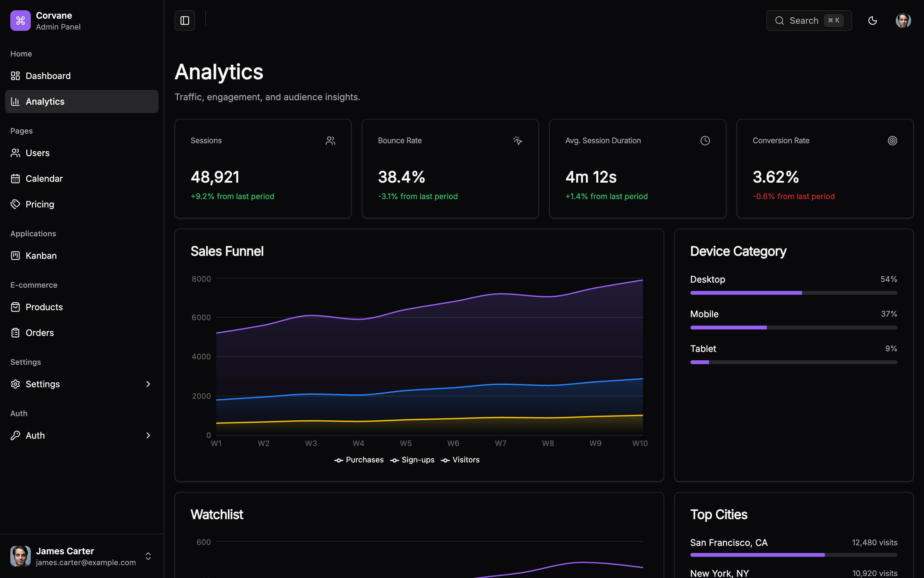
Task: Click the Dashboard grid icon
Action: click(15, 76)
